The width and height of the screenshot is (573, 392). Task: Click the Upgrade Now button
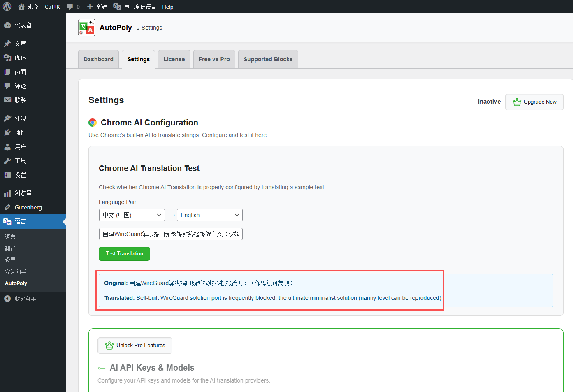tap(534, 102)
